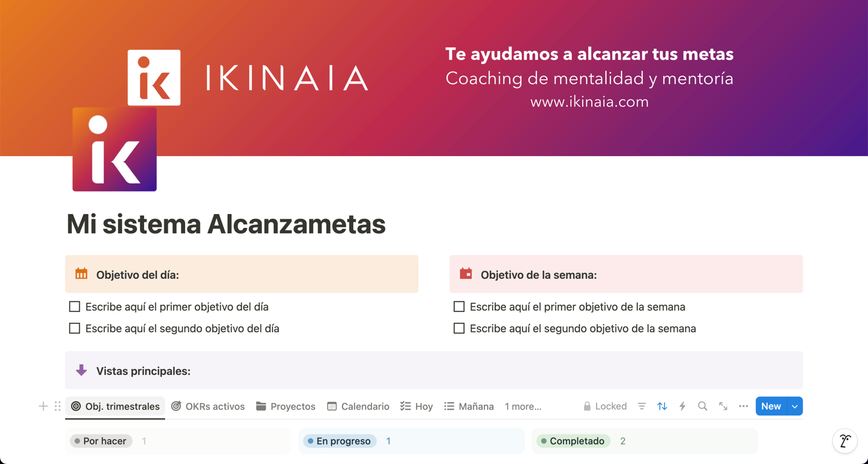
Task: Click the expand full page arrows icon
Action: [x=723, y=407]
